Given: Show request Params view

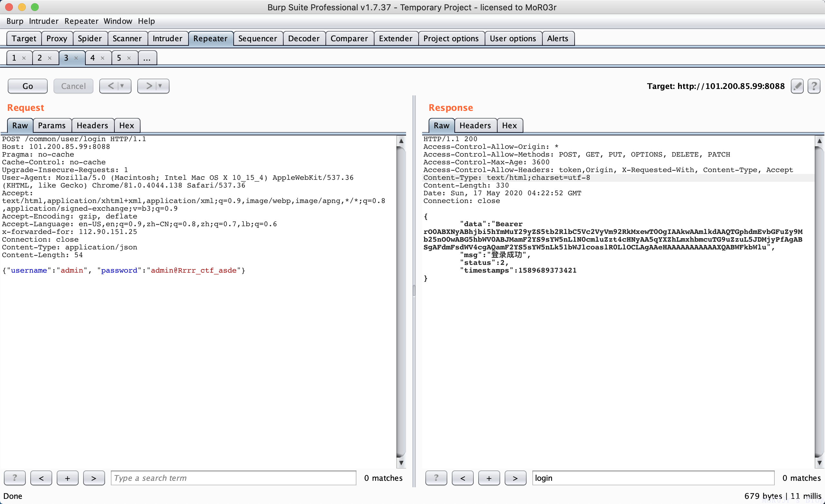Looking at the screenshot, I should (x=52, y=126).
